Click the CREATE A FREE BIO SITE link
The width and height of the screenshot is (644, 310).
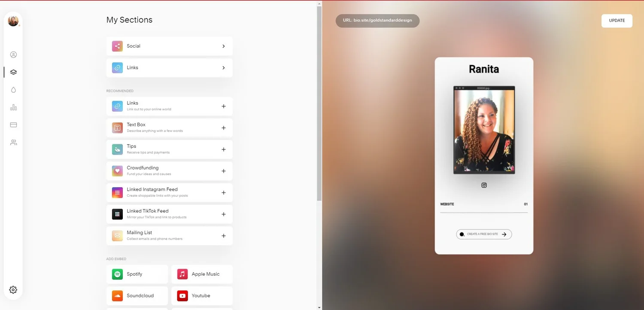click(484, 234)
